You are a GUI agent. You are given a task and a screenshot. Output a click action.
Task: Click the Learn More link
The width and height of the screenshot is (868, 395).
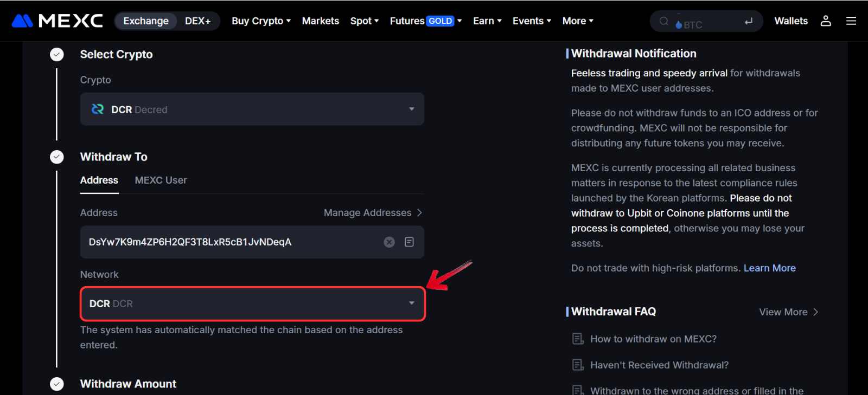click(x=769, y=268)
